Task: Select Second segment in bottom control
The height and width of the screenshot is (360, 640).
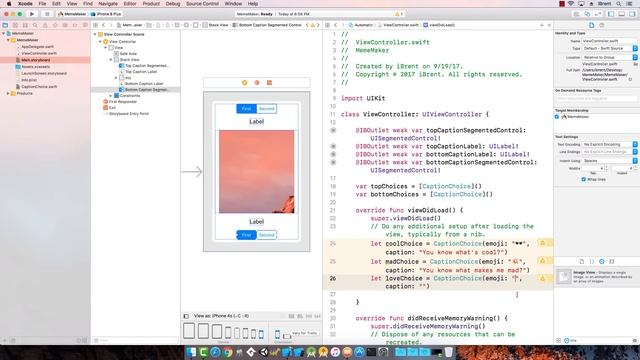Action: point(267,235)
